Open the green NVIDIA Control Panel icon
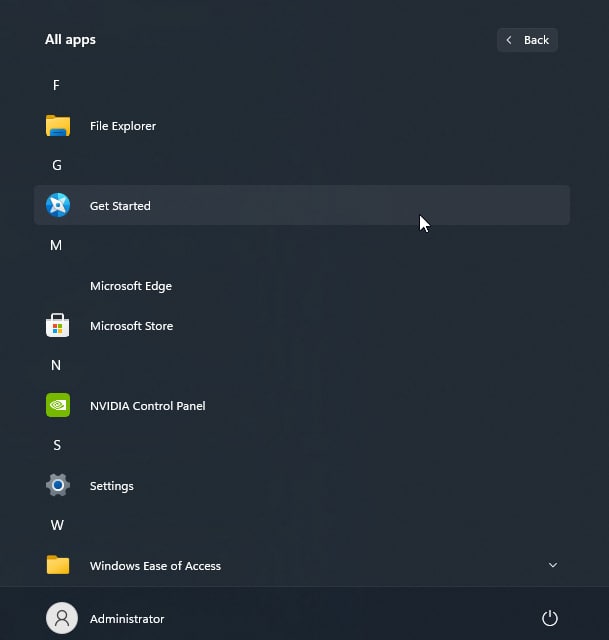Screen dimensions: 609x640 58,405
